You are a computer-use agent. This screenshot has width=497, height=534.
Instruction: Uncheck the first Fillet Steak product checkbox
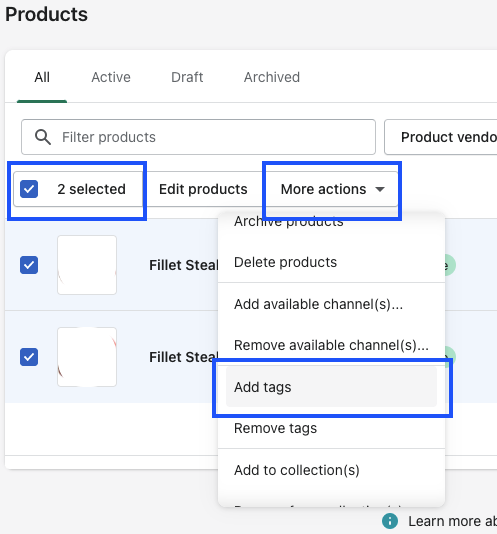[29, 265]
